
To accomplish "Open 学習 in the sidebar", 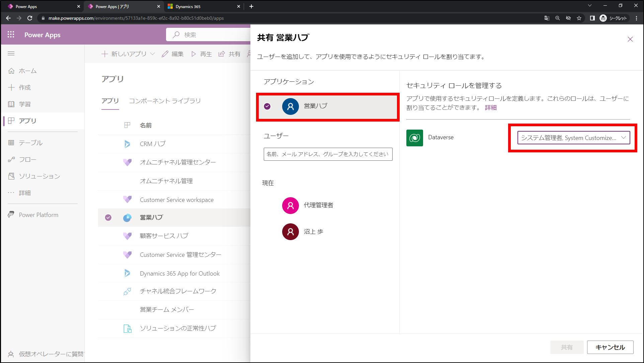I will pos(24,104).
